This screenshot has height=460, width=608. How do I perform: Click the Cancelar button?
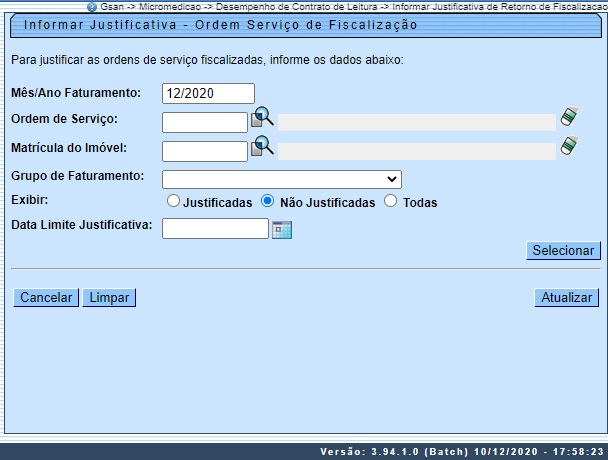coord(46,297)
